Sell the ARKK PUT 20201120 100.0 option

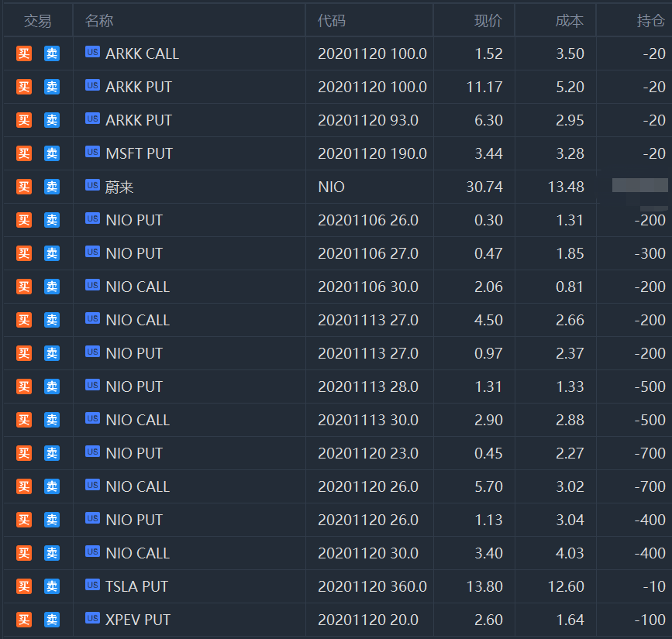52,87
